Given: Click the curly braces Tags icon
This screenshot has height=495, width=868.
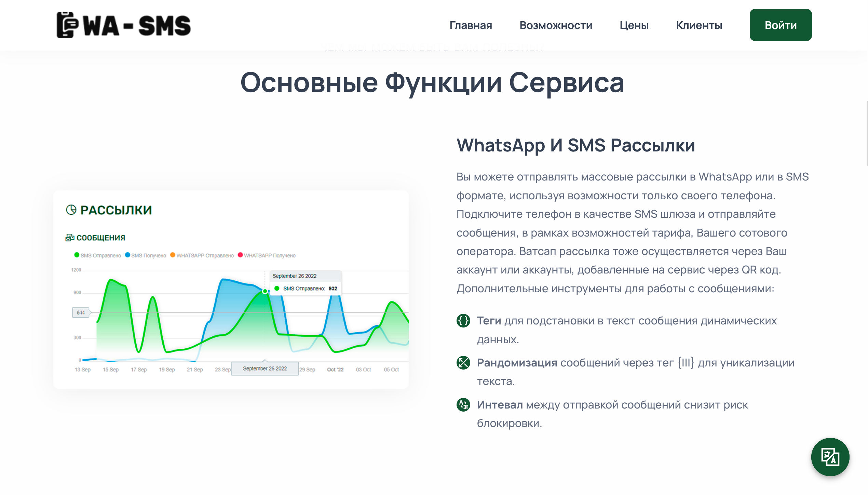Looking at the screenshot, I should click(x=463, y=321).
